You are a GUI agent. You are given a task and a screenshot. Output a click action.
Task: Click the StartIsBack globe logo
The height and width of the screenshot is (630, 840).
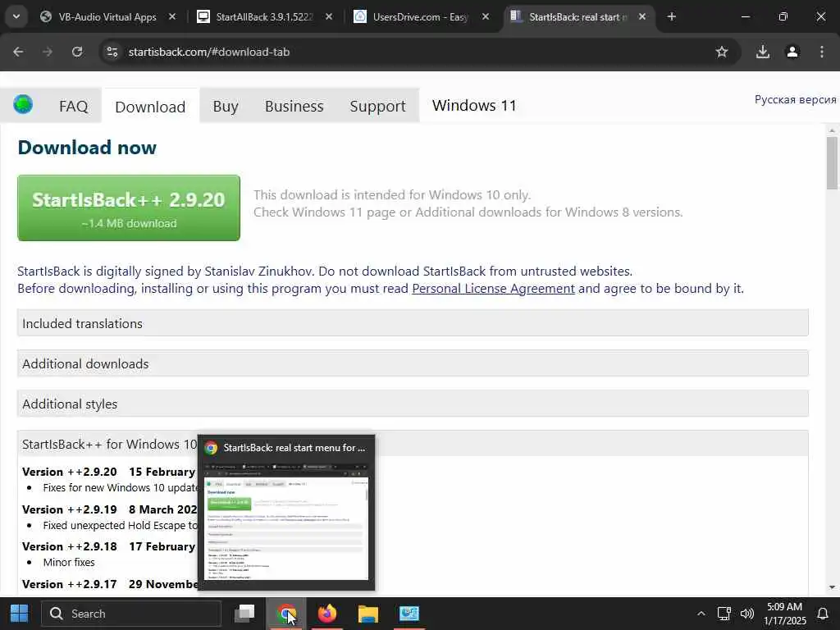pos(23,104)
